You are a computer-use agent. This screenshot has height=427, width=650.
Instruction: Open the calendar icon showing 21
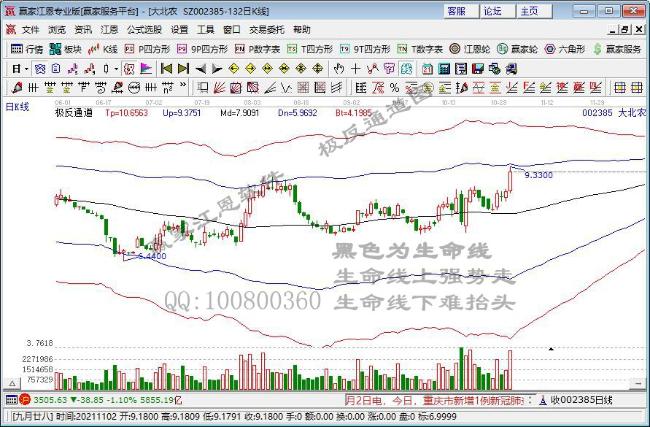(x=427, y=69)
